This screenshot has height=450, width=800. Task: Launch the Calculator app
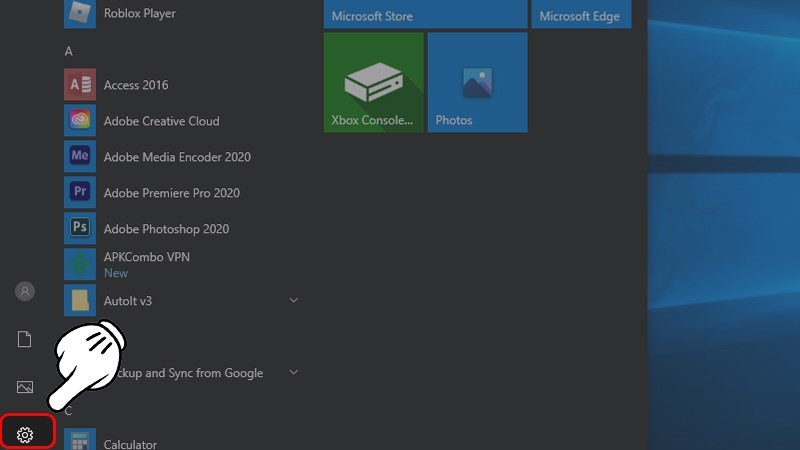tap(130, 443)
